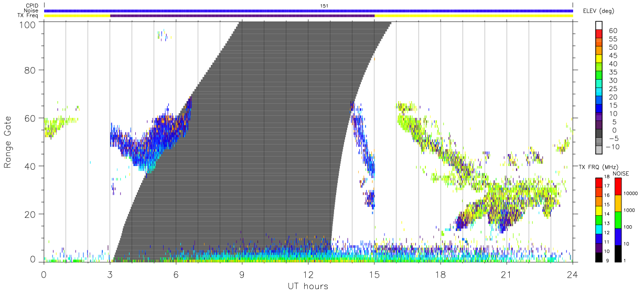Select the red 17–18 MHz TX FRQ swatch
The image size is (644, 297).
pos(599,182)
